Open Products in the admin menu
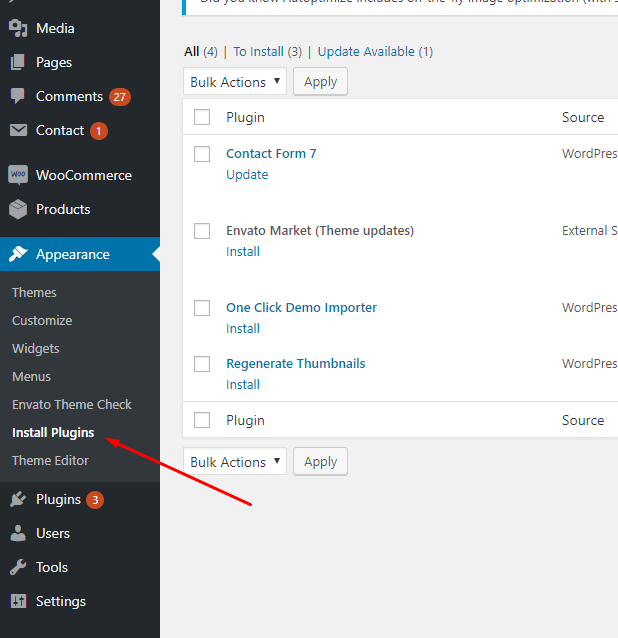 click(x=63, y=210)
